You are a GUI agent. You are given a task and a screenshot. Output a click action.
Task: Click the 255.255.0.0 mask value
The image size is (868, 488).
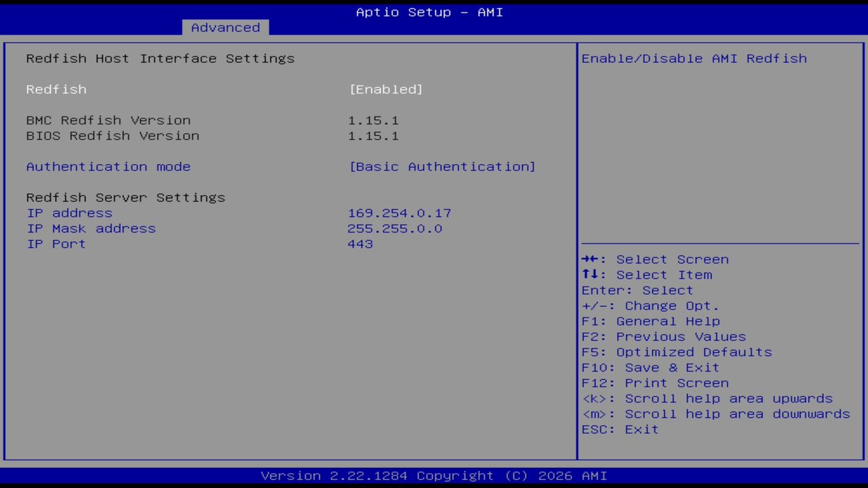395,228
